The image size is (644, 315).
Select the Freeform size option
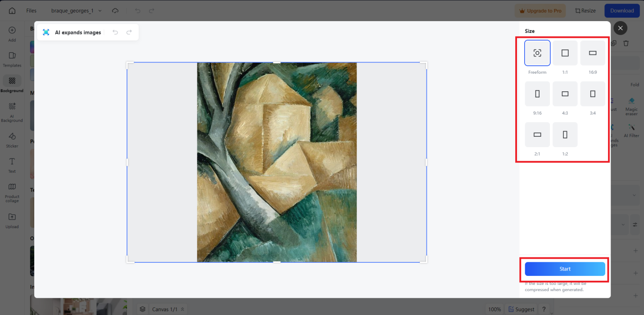click(x=537, y=53)
